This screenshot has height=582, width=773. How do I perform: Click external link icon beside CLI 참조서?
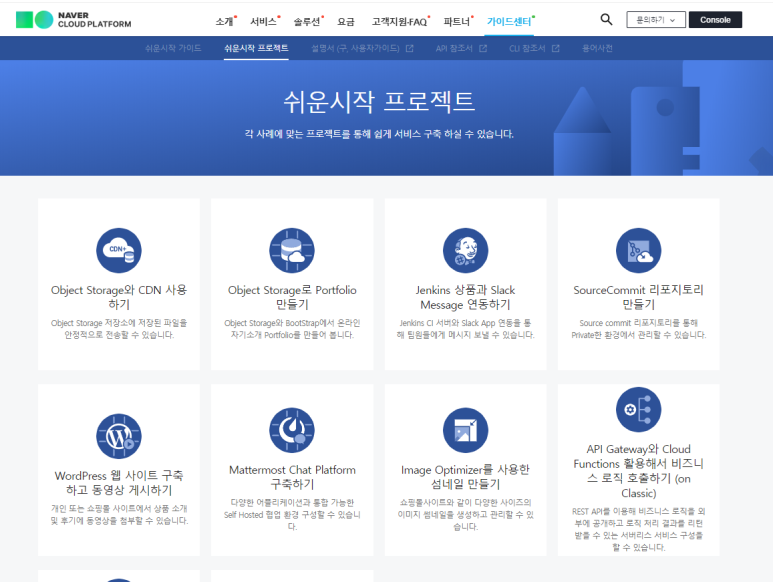pyautogui.click(x=555, y=48)
